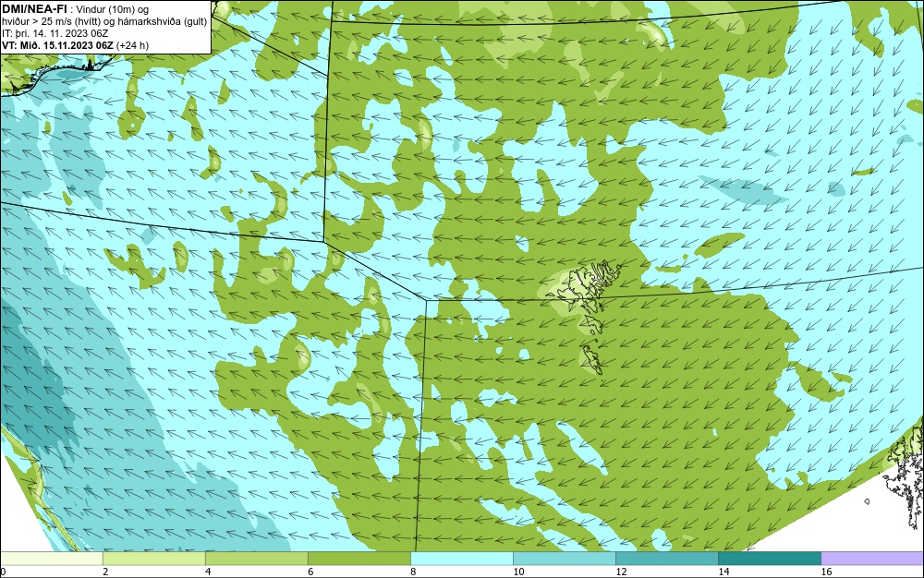Click the 14–16 m/s dark teal legend swatch

[x=769, y=558]
